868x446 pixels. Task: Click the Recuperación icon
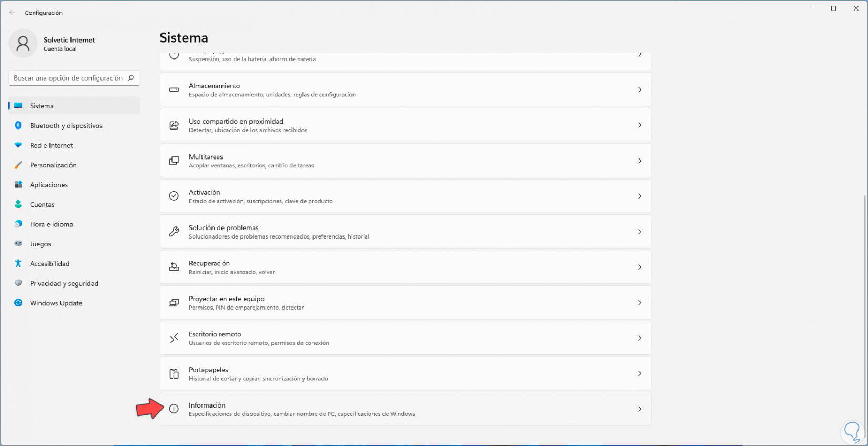click(x=174, y=267)
